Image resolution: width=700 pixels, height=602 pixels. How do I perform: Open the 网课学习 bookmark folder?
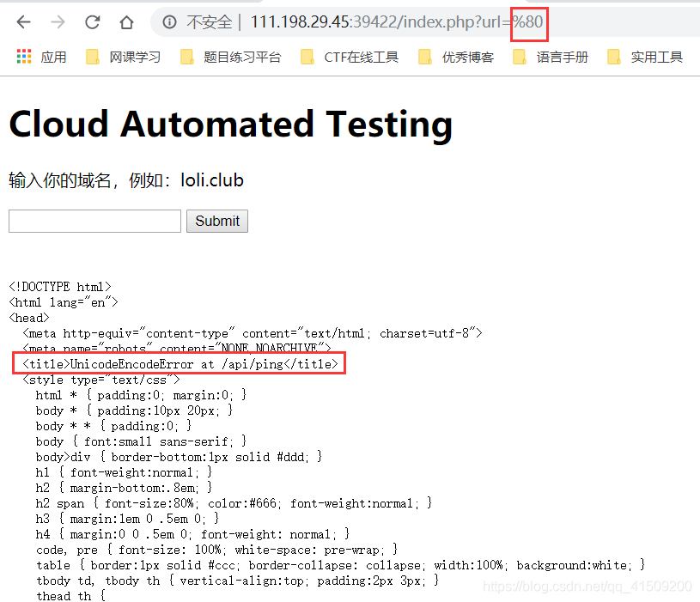pos(123,57)
